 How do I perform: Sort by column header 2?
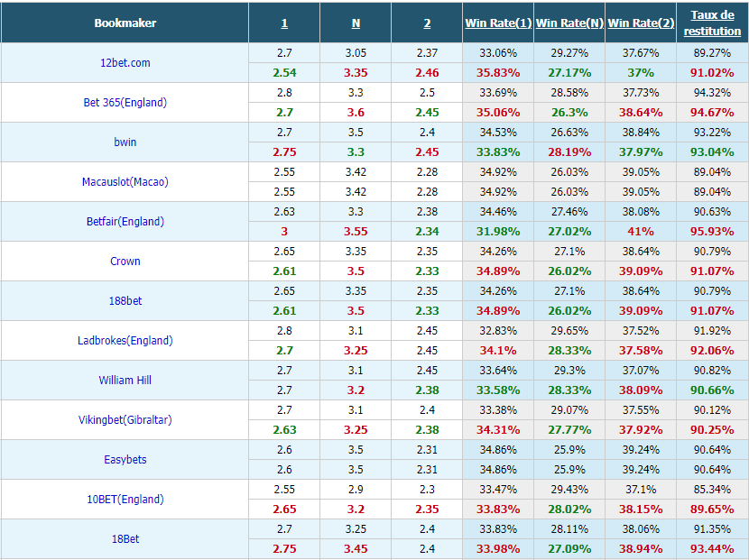(x=427, y=23)
